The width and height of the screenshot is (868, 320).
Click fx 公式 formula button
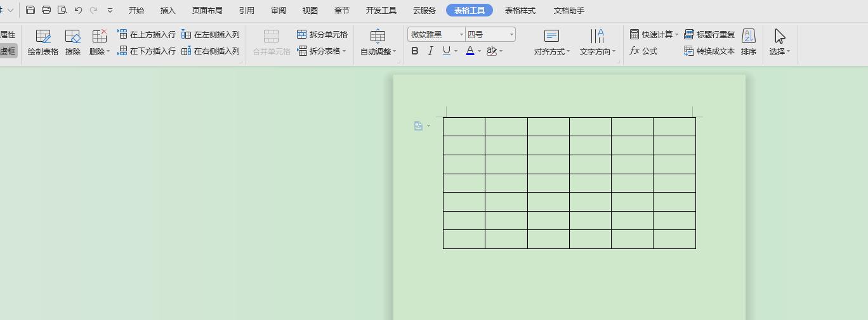click(643, 51)
